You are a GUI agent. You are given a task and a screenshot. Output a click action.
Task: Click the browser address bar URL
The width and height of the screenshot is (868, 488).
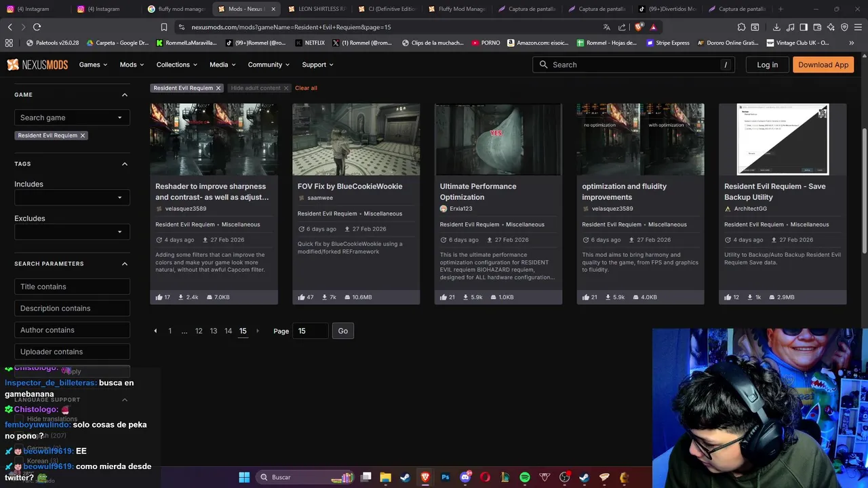click(x=292, y=27)
